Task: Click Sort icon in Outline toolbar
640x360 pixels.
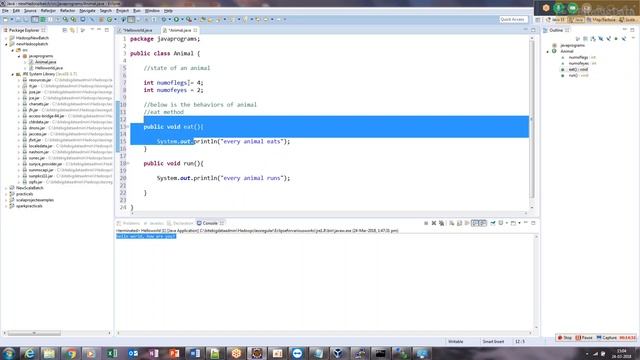Action: click(x=593, y=38)
